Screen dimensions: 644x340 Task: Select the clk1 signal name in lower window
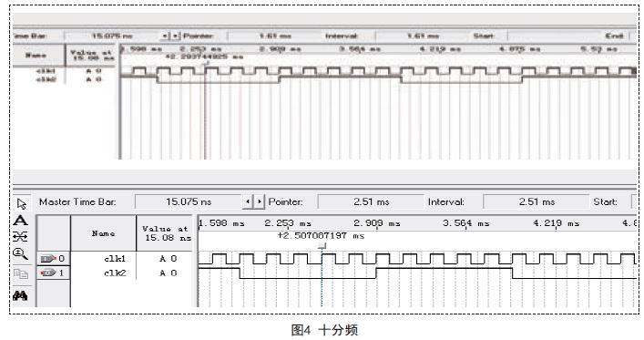point(115,259)
